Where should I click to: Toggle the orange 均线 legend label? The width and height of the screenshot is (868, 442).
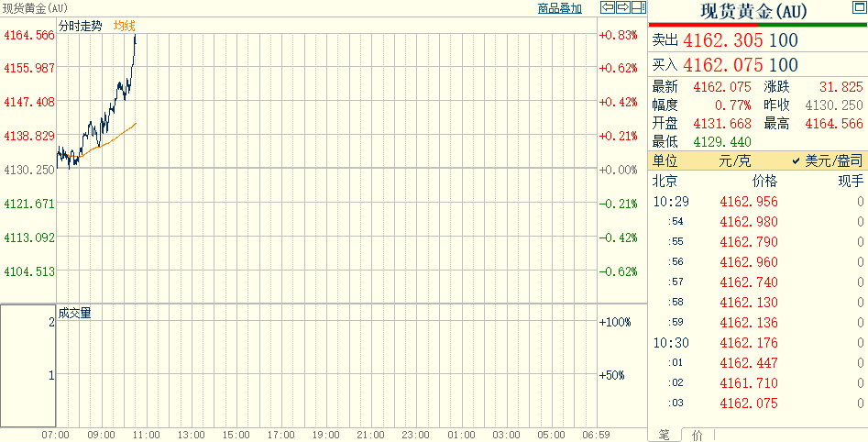124,26
